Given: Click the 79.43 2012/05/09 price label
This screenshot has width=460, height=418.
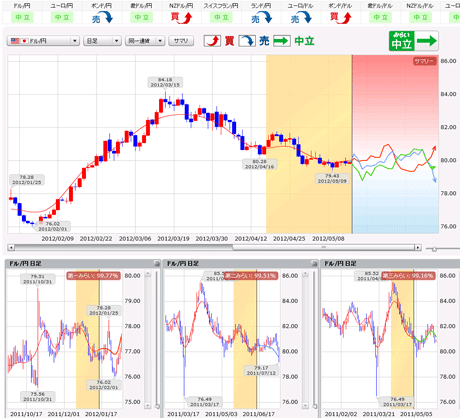Looking at the screenshot, I should coord(332,178).
